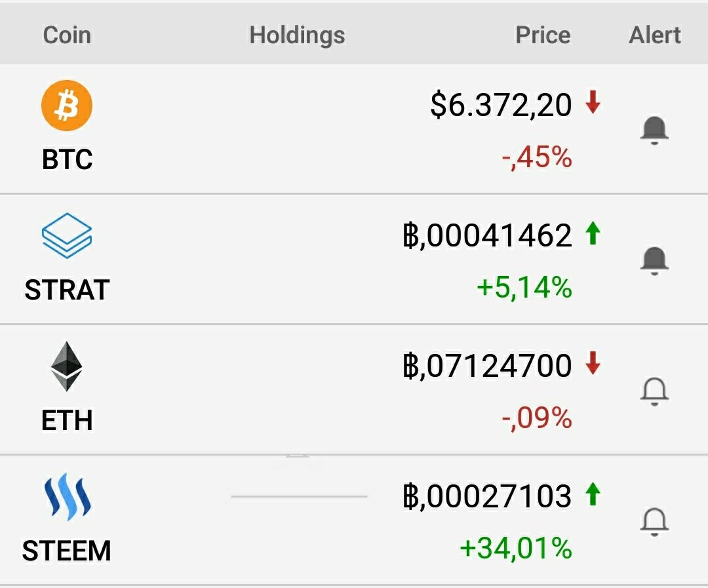Image resolution: width=708 pixels, height=588 pixels.
Task: Enable the outline alert bell for ETH
Action: pos(654,391)
